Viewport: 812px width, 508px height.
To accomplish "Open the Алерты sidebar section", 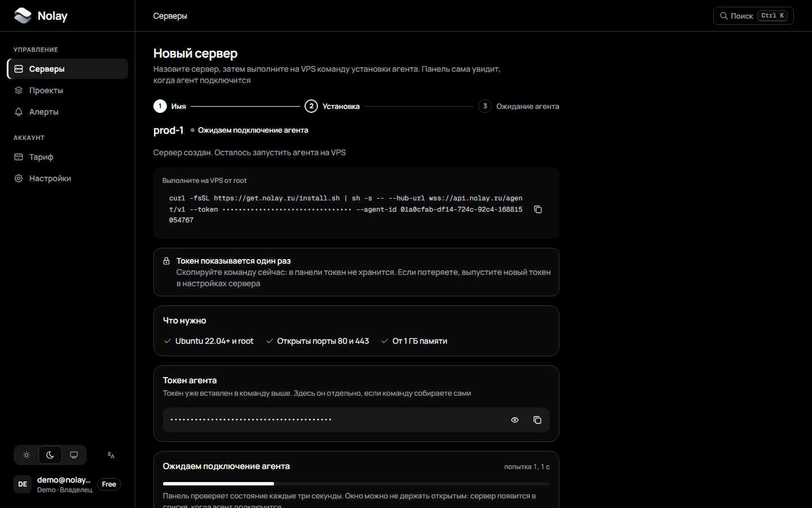I will pos(68,112).
